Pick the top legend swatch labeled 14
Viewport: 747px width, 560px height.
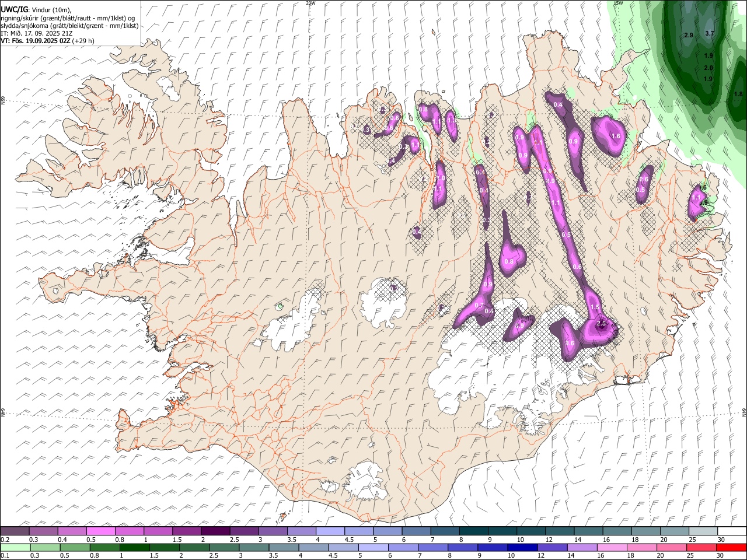[588, 531]
